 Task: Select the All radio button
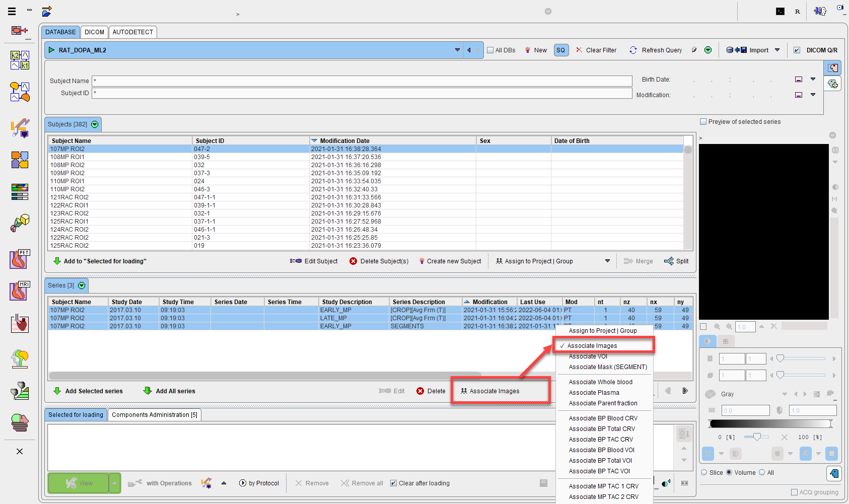pyautogui.click(x=762, y=472)
